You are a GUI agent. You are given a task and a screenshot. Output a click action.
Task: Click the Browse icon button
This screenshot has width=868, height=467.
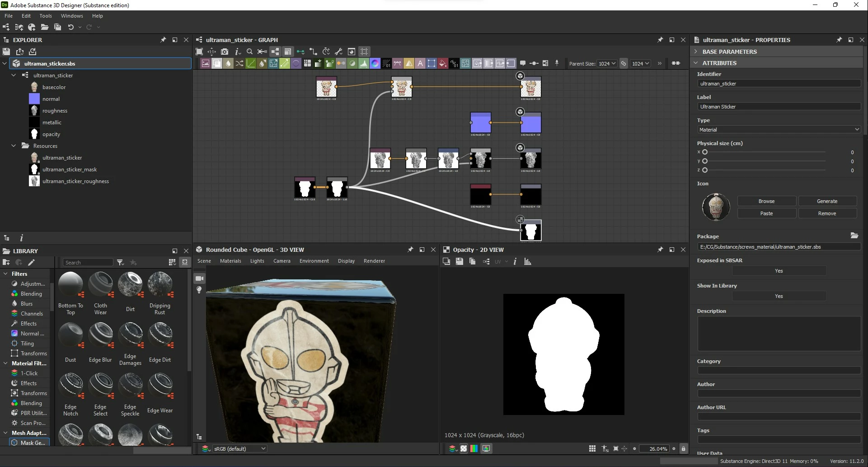(x=766, y=201)
